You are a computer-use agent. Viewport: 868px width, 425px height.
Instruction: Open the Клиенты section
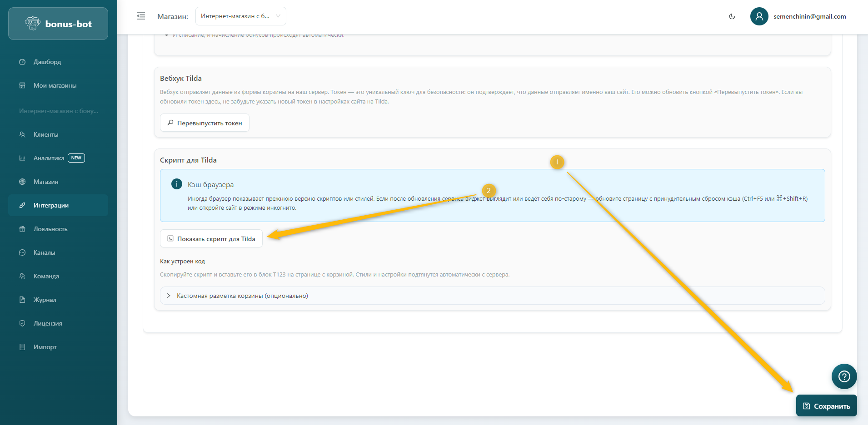[x=46, y=134]
